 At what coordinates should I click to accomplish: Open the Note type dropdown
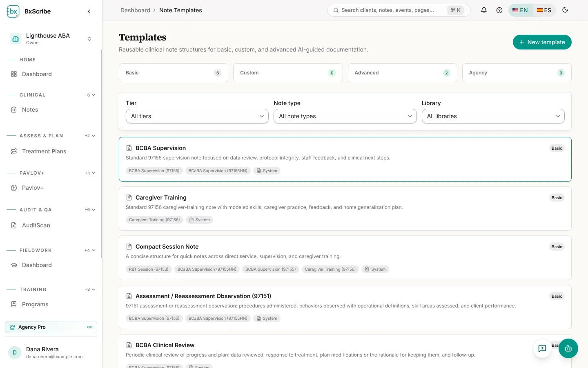tap(345, 116)
